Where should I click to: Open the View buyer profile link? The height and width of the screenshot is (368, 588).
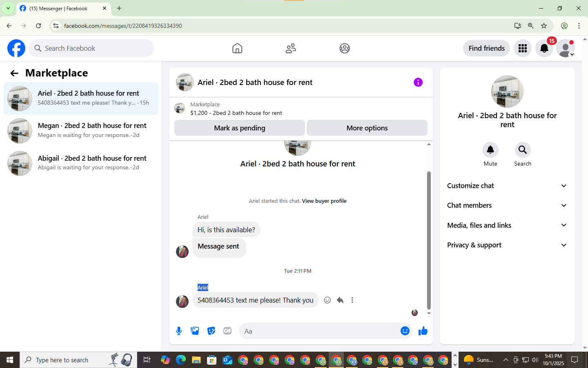[x=324, y=201]
